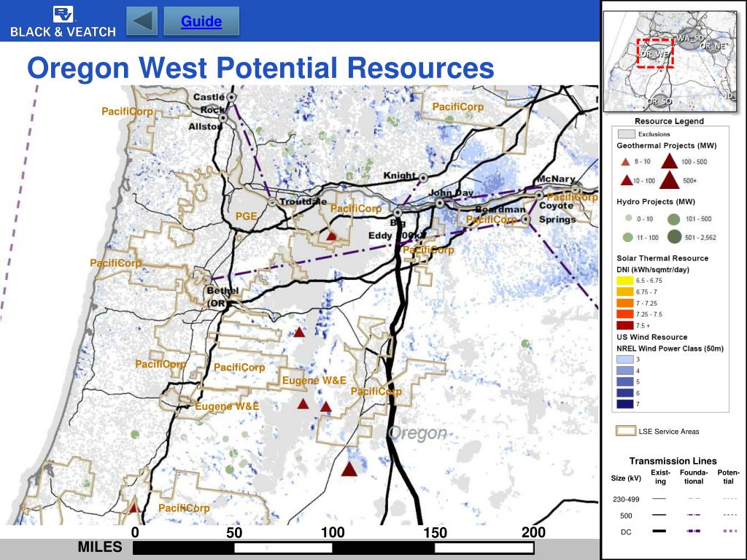Click the existing DC line legend sample
This screenshot has height=560, width=747.
(659, 531)
